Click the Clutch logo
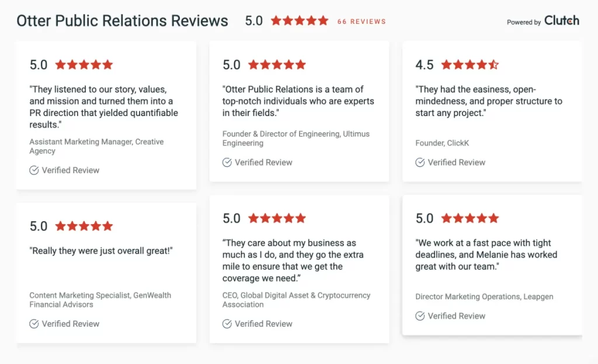The width and height of the screenshot is (598, 364). click(561, 21)
